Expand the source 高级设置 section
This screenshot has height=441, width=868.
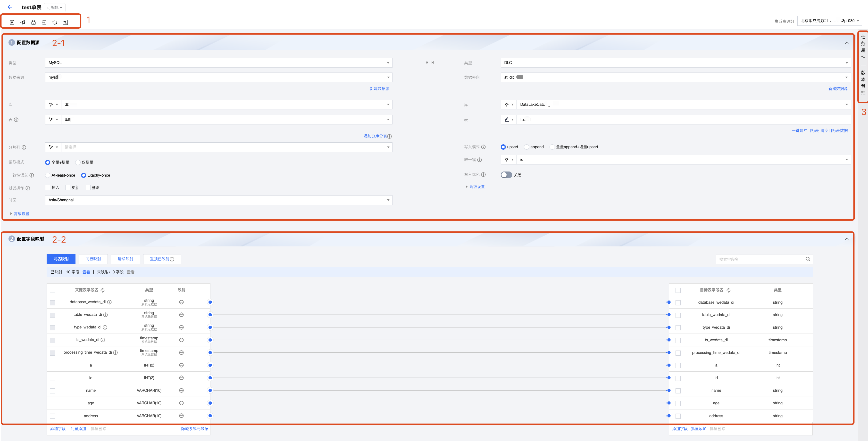pos(21,214)
